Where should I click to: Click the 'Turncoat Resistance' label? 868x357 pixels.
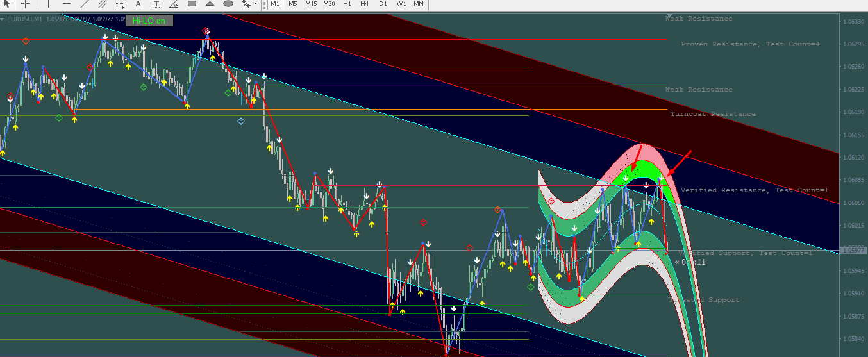click(x=713, y=114)
